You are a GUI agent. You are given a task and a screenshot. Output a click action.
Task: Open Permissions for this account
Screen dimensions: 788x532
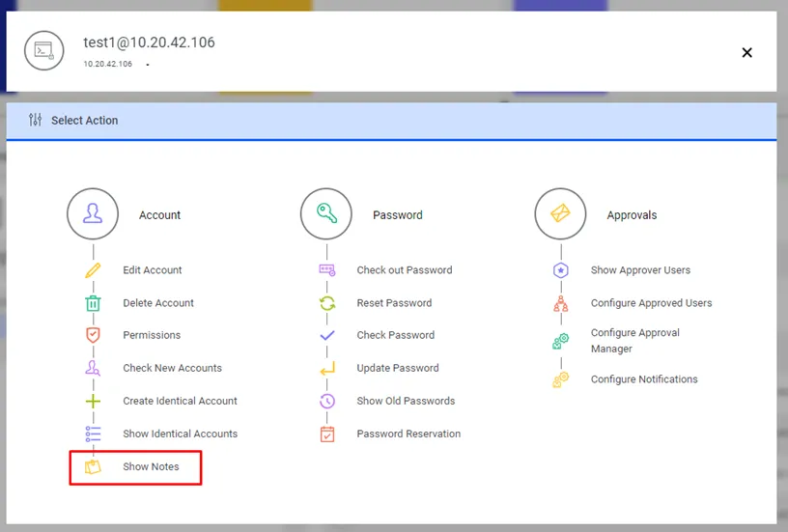click(152, 335)
